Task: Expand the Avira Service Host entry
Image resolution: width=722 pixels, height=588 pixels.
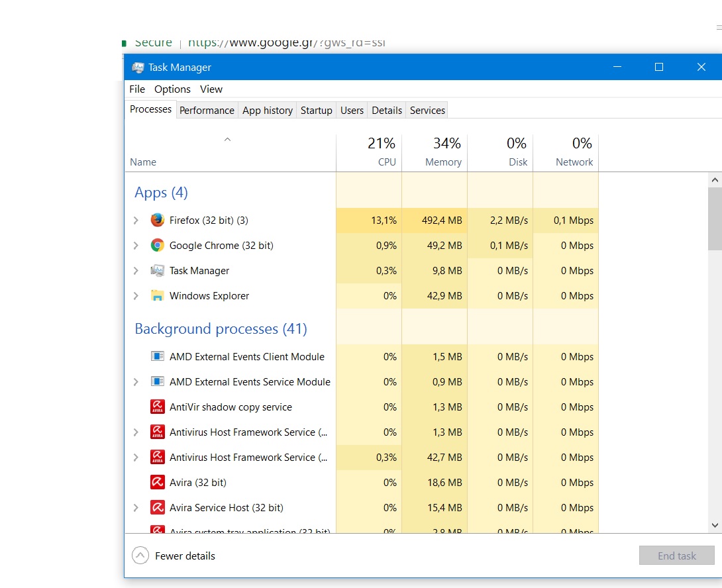Action: 136,507
